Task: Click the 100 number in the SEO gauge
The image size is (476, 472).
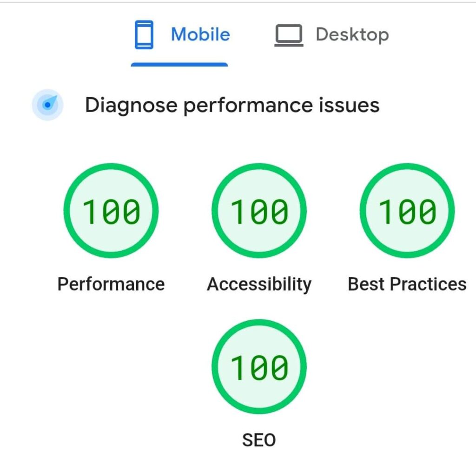Action: coord(259,367)
